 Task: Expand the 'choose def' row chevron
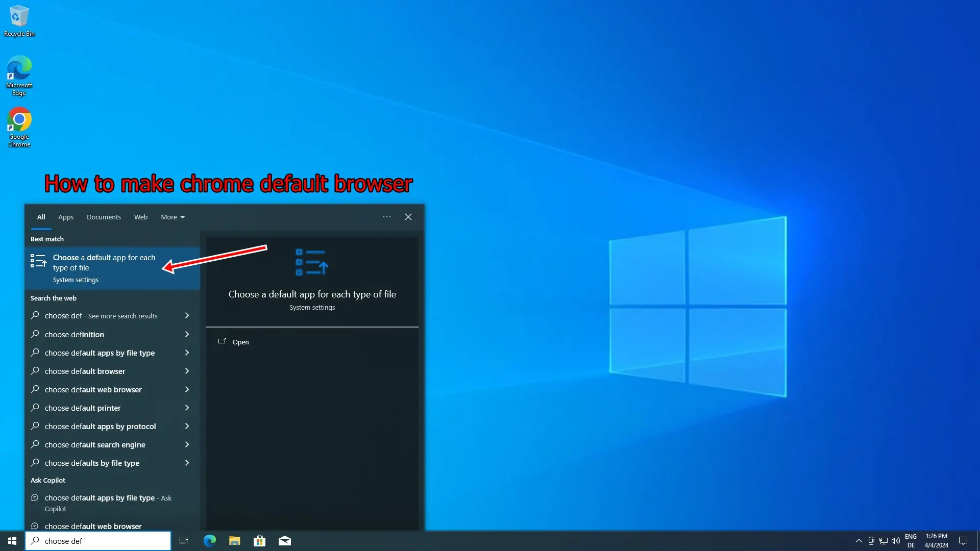coord(187,316)
